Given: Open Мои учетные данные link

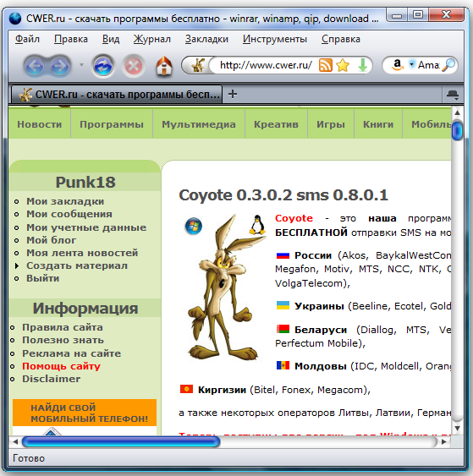Looking at the screenshot, I should [x=86, y=227].
